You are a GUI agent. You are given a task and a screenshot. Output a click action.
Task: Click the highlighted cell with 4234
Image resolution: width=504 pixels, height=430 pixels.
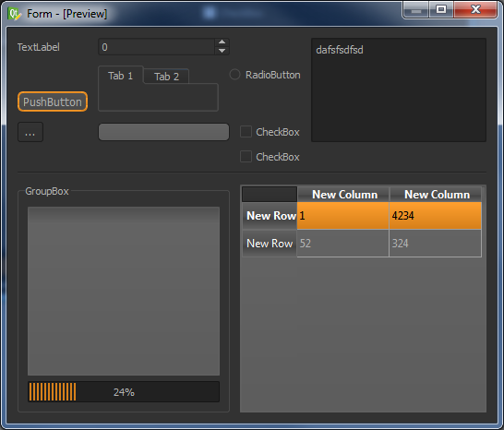(x=435, y=216)
